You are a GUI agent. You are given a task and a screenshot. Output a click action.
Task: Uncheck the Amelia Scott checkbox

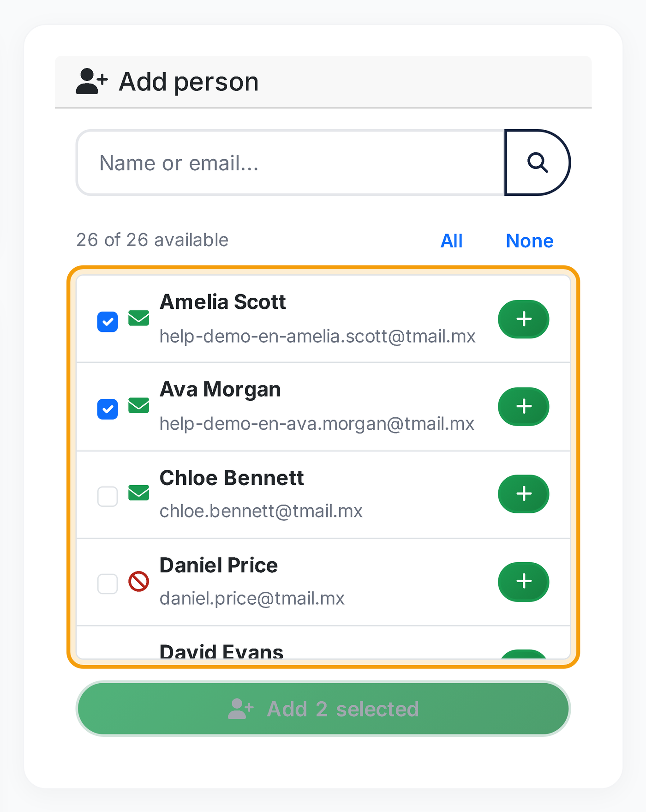click(x=108, y=322)
